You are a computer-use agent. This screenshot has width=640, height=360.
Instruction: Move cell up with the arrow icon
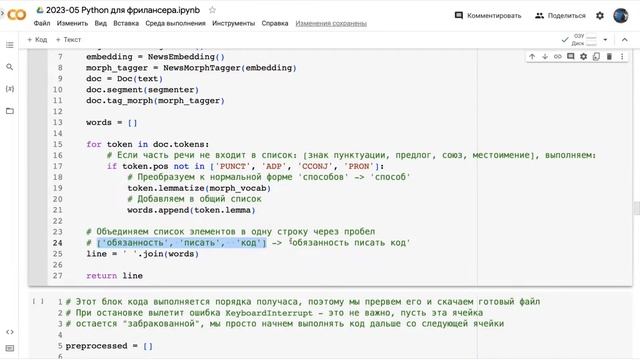pyautogui.click(x=532, y=57)
